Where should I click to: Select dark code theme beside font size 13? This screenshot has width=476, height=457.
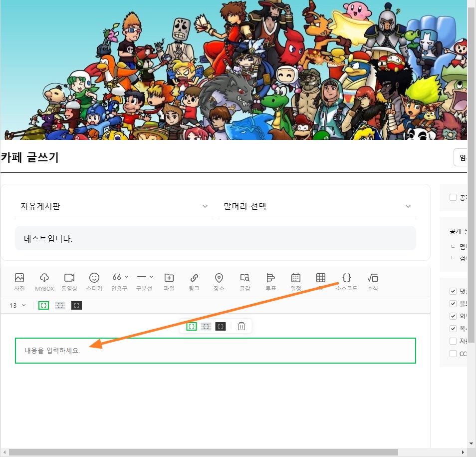pyautogui.click(x=76, y=305)
